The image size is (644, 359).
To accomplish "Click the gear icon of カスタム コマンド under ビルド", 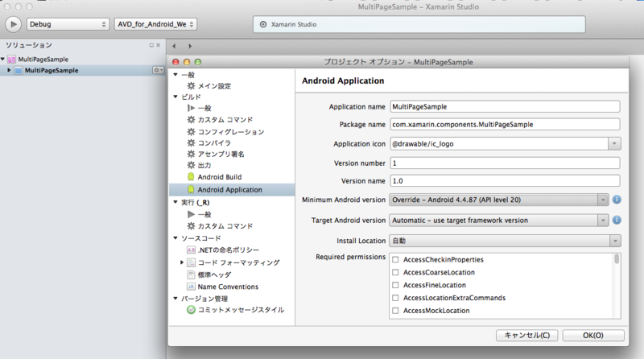I will click(191, 119).
